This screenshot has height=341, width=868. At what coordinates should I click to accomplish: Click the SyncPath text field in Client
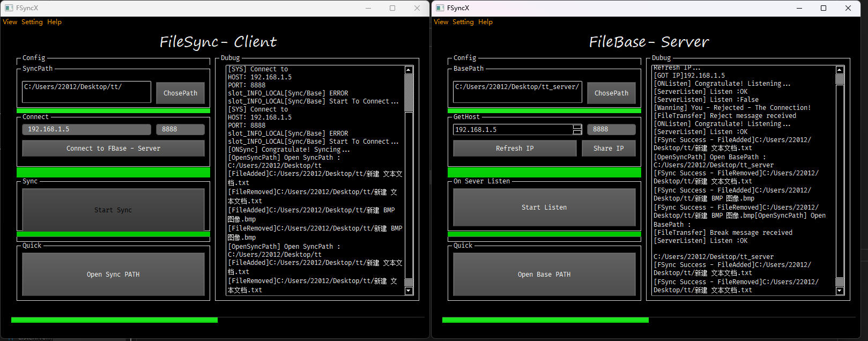(x=86, y=92)
